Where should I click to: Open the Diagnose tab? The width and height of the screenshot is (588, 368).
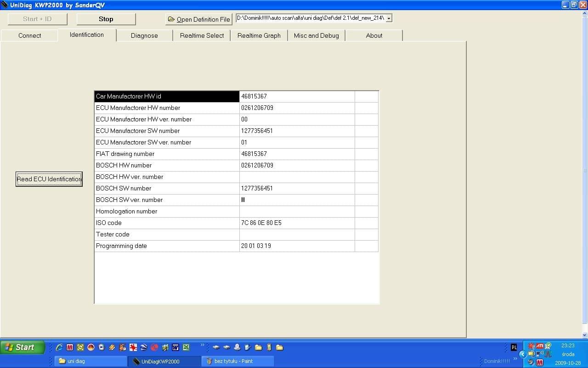click(144, 35)
